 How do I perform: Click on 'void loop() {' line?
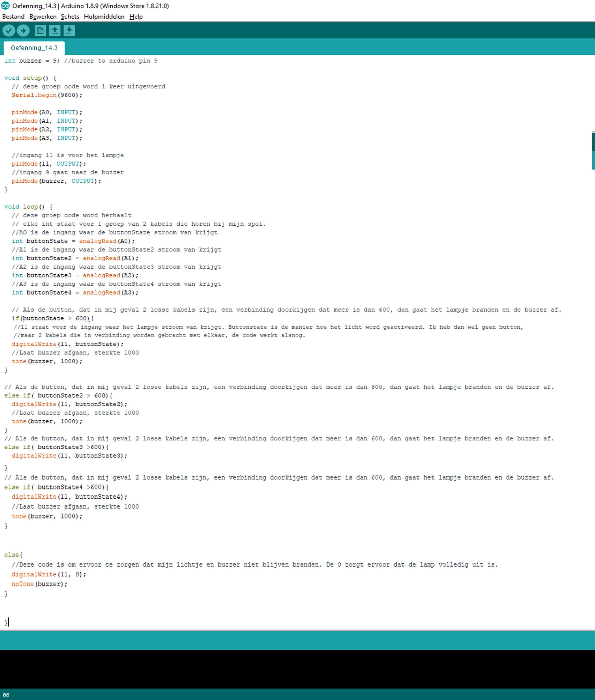(x=28, y=206)
